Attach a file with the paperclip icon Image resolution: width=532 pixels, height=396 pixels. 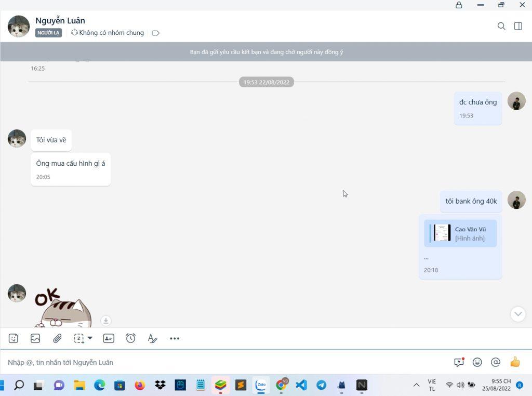[x=57, y=338]
